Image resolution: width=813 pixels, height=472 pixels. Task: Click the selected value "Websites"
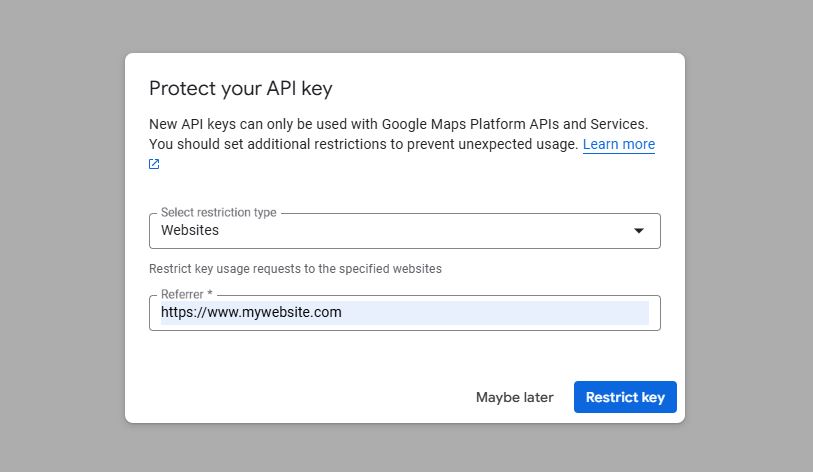(x=190, y=230)
